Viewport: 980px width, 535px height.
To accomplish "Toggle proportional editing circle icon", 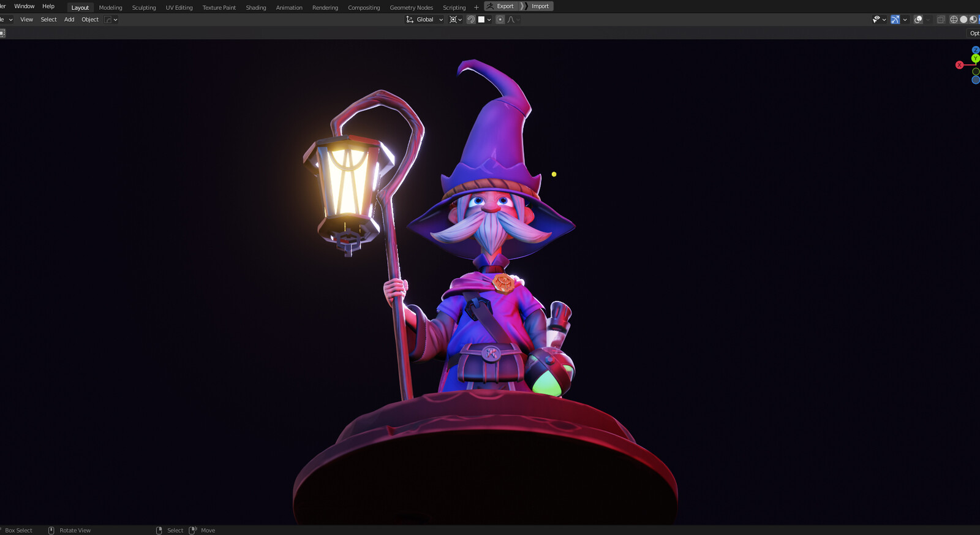I will click(x=500, y=20).
